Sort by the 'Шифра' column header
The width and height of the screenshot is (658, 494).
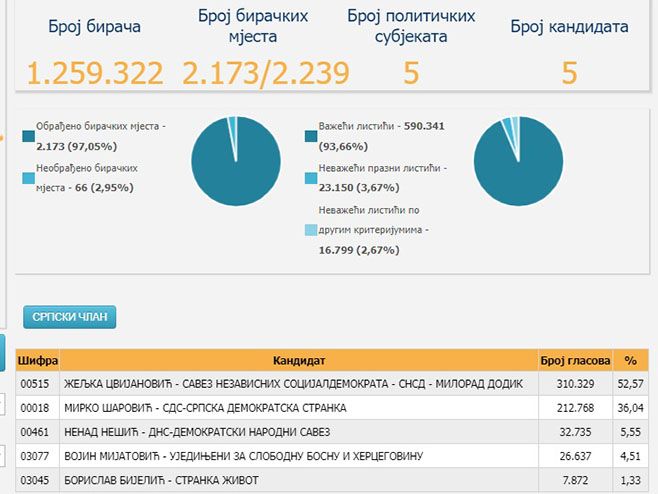[38, 360]
